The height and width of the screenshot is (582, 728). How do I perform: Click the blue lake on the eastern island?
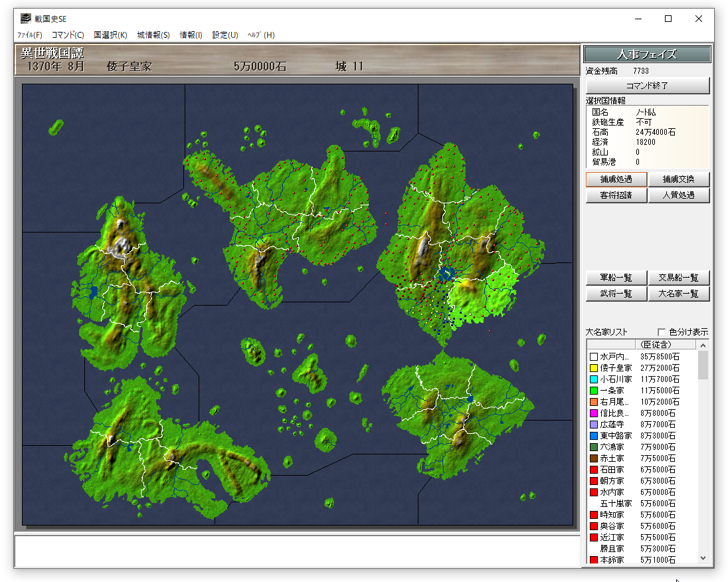click(446, 274)
